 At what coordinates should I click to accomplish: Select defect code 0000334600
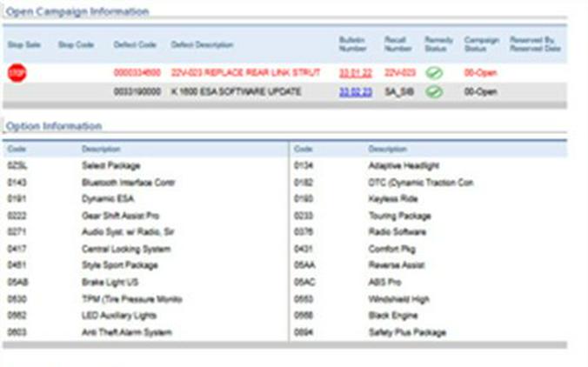tap(137, 73)
